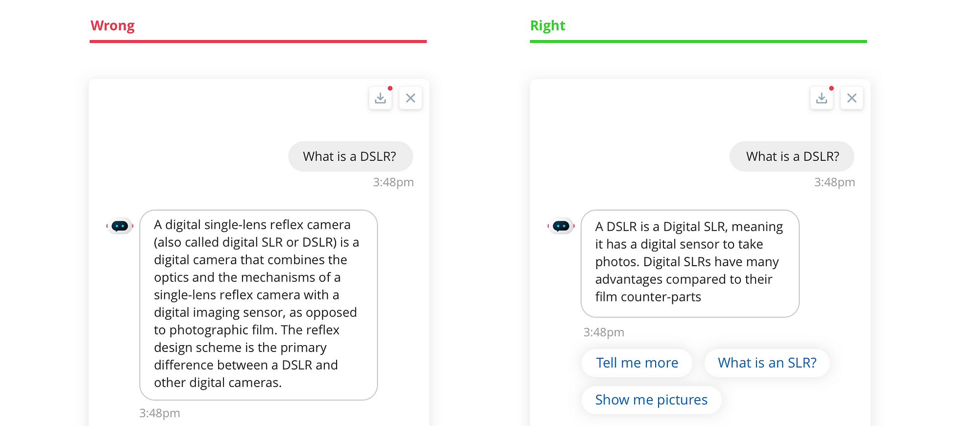
Task: Click timestamp under the short bot reply
Action: tap(604, 332)
